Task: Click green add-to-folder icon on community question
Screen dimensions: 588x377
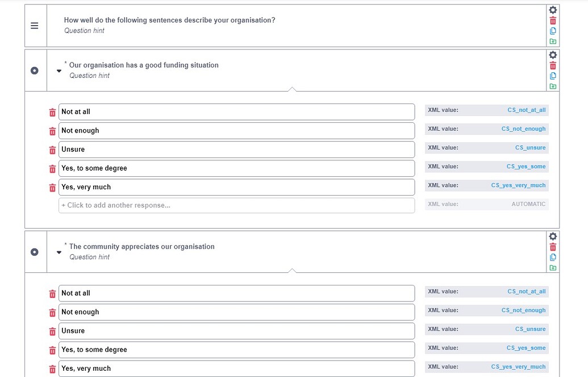Action: (552, 267)
